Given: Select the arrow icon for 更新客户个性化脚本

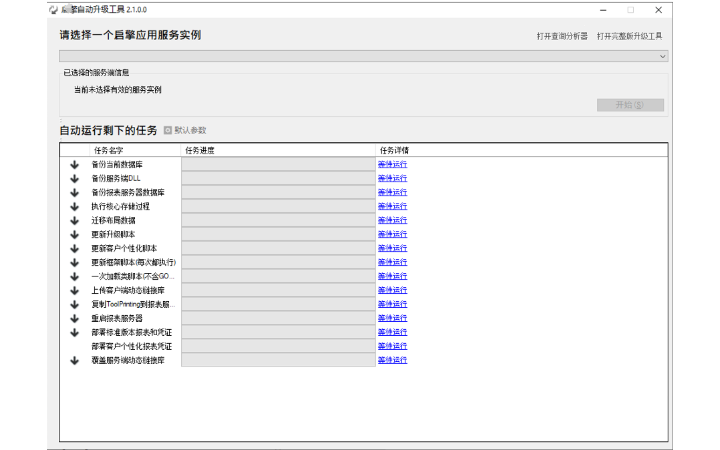Looking at the screenshot, I should point(74,249).
